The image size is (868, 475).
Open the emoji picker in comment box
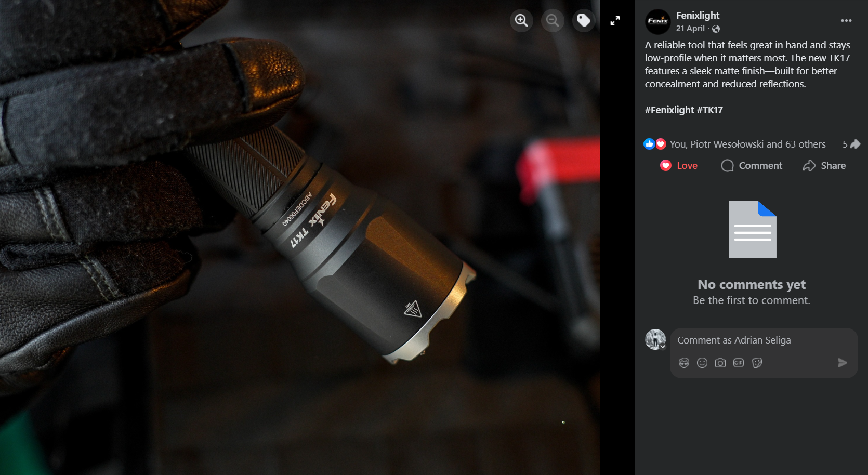[x=702, y=363]
